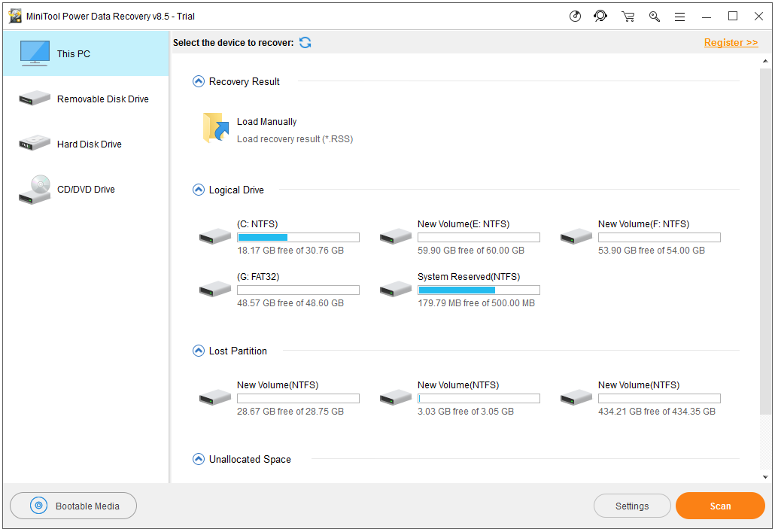Click the This PC monitor icon
This screenshot has height=532, width=775.
click(x=35, y=53)
